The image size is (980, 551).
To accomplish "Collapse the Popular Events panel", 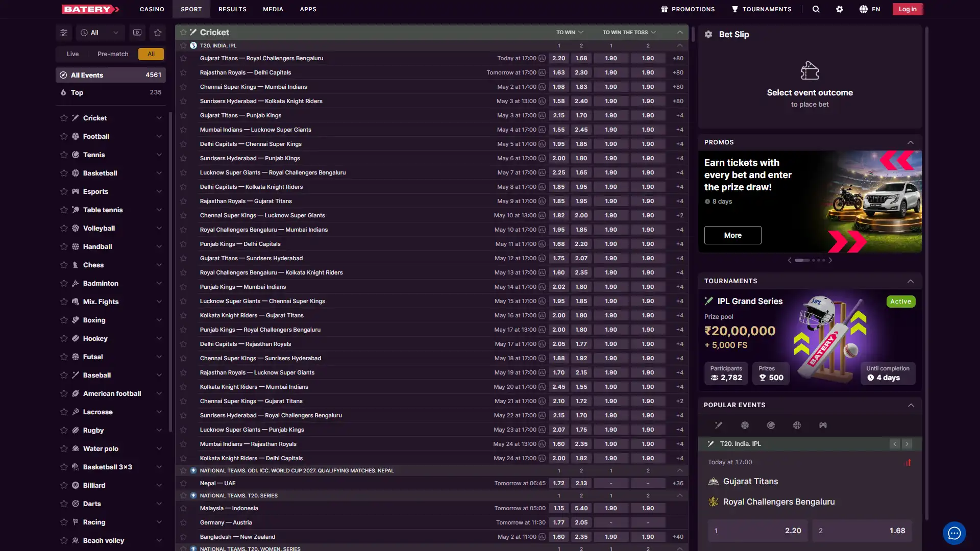I will tap(911, 405).
